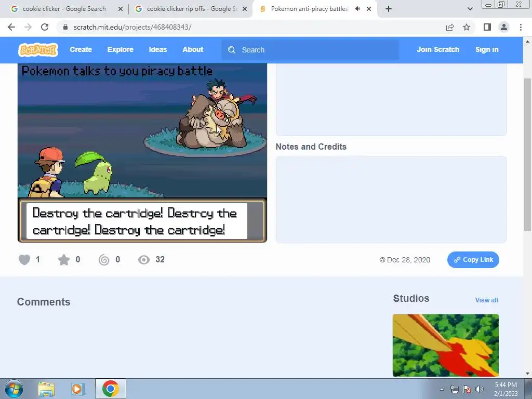Open the About page

[193, 49]
